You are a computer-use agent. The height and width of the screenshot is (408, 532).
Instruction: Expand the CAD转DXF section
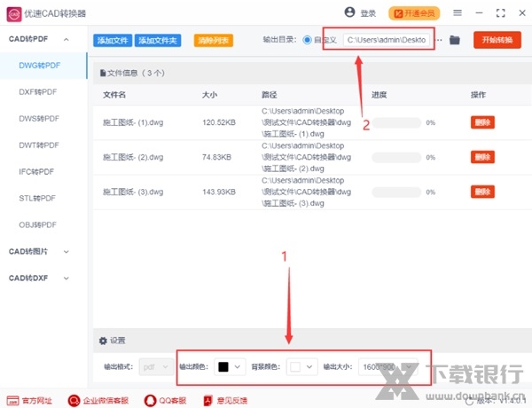pos(66,279)
